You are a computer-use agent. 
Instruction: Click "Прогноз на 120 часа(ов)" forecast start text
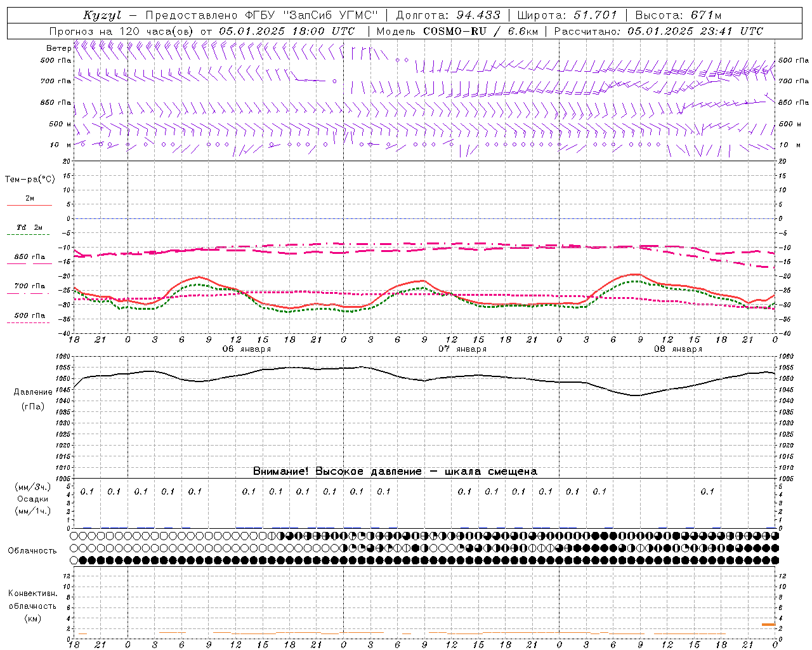pos(122,31)
